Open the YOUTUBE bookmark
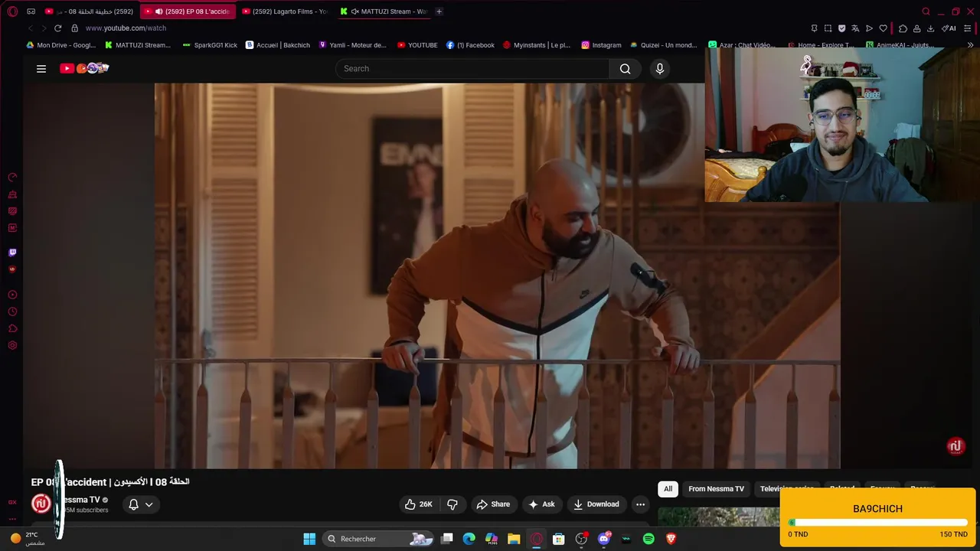The image size is (980, 551). coord(417,45)
